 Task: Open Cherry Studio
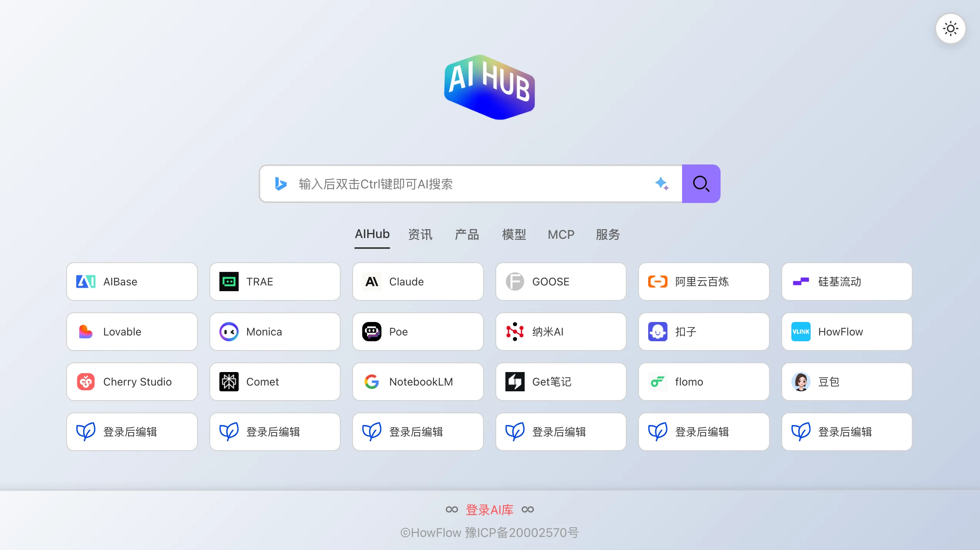(132, 382)
